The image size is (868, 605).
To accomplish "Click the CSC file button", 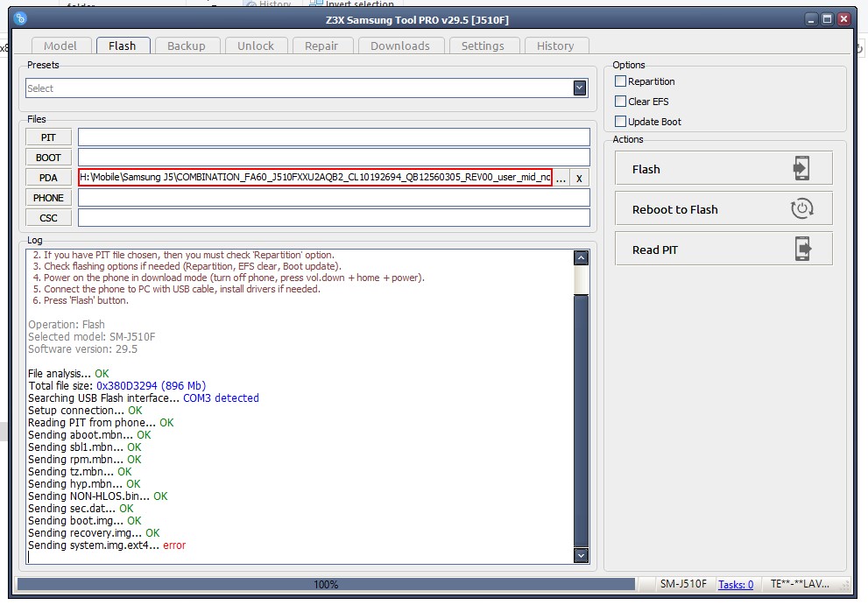I will point(48,218).
